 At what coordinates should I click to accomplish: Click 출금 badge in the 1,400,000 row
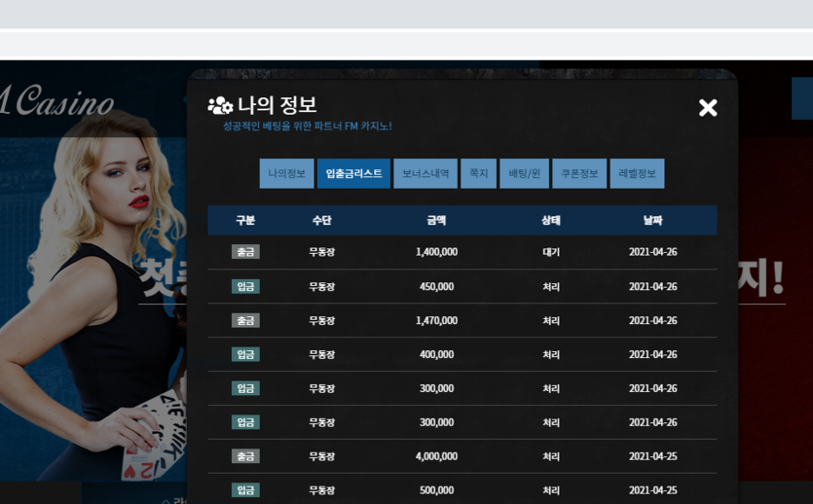[x=245, y=252]
